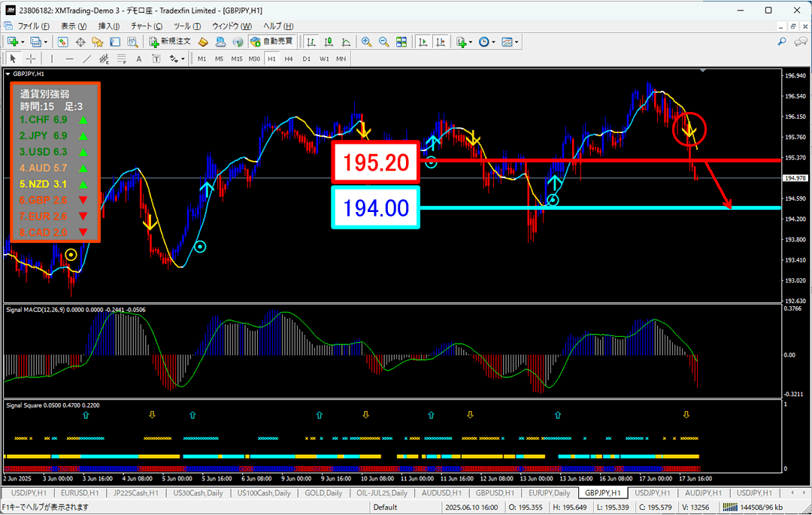Expand the periods clock dropdown
The height and width of the screenshot is (515, 812).
tap(493, 42)
